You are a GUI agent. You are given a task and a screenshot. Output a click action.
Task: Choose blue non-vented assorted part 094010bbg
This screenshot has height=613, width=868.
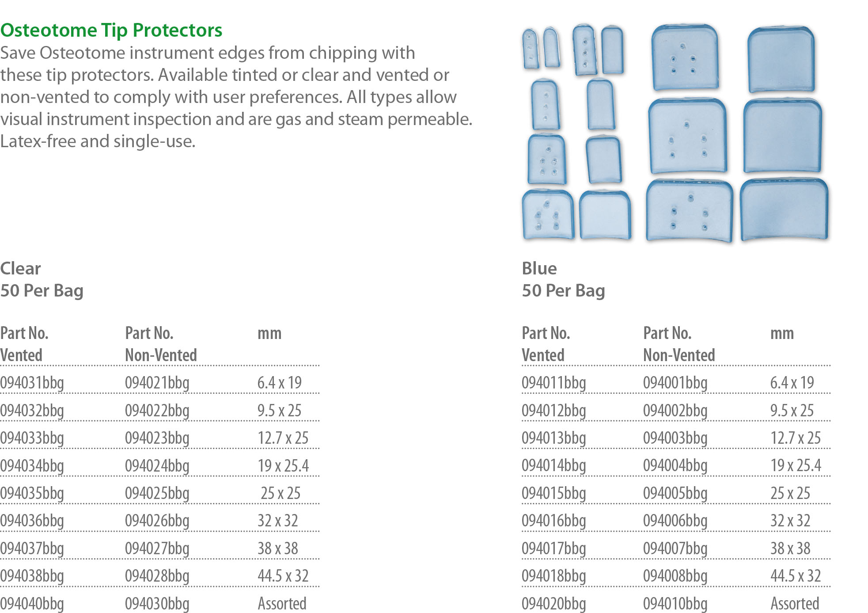(675, 603)
